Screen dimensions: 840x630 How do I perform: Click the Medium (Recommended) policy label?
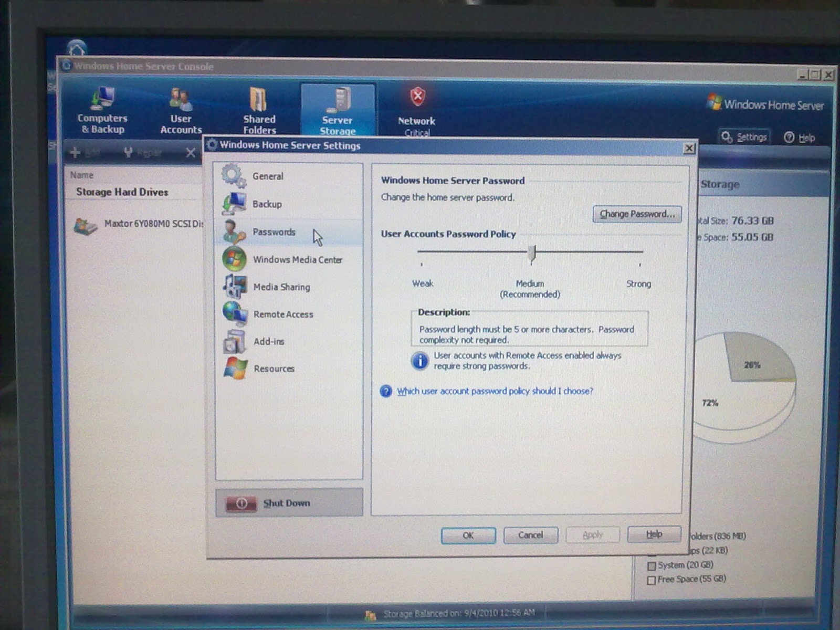(x=530, y=289)
